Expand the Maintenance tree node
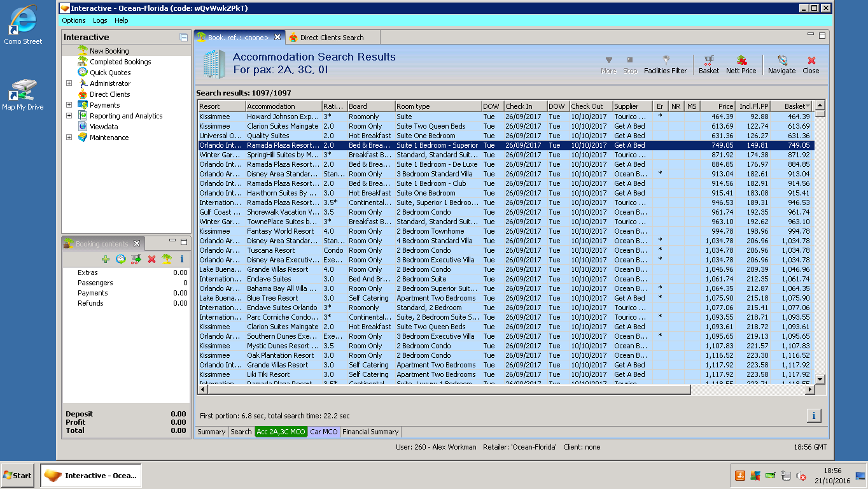 click(69, 138)
